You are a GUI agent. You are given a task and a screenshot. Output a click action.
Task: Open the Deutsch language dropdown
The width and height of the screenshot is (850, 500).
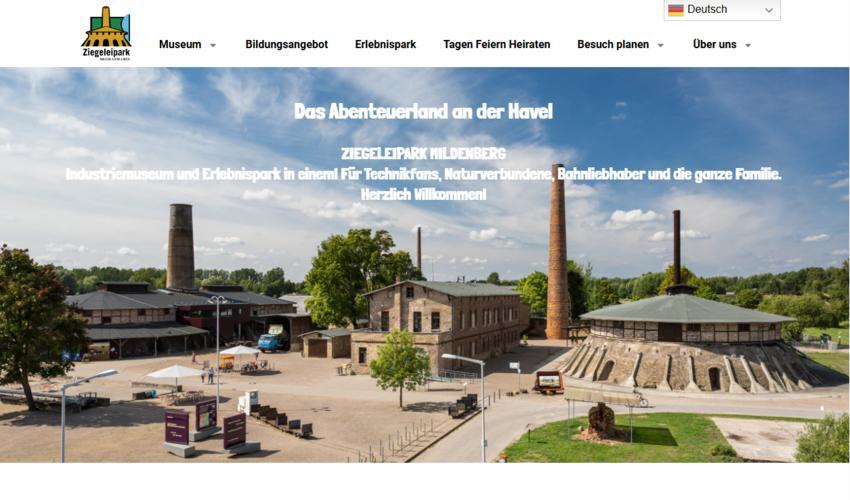(x=722, y=10)
